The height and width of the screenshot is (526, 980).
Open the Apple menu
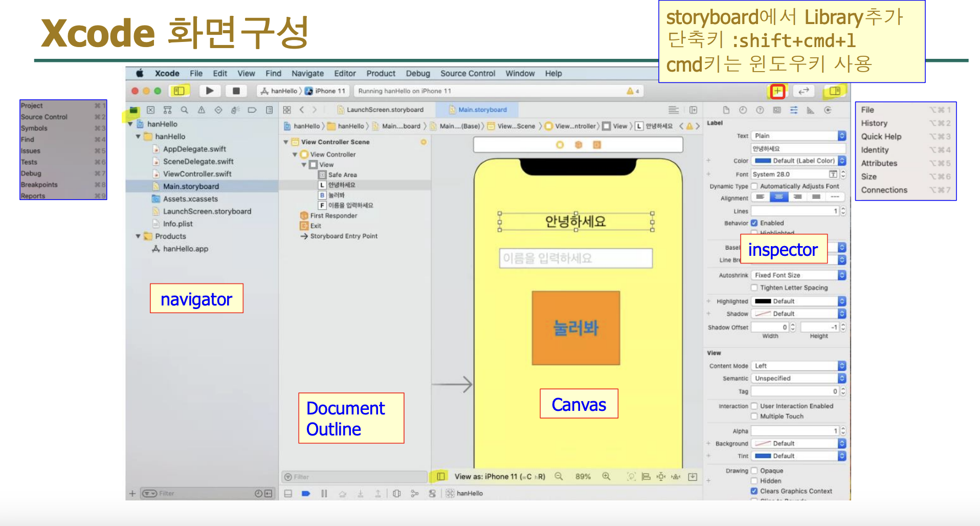tap(140, 73)
